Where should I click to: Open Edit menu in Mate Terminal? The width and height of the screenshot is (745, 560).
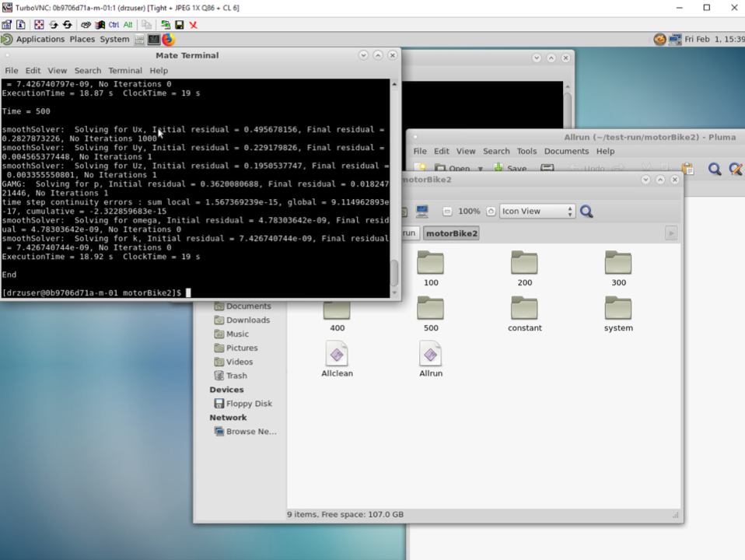pyautogui.click(x=33, y=70)
